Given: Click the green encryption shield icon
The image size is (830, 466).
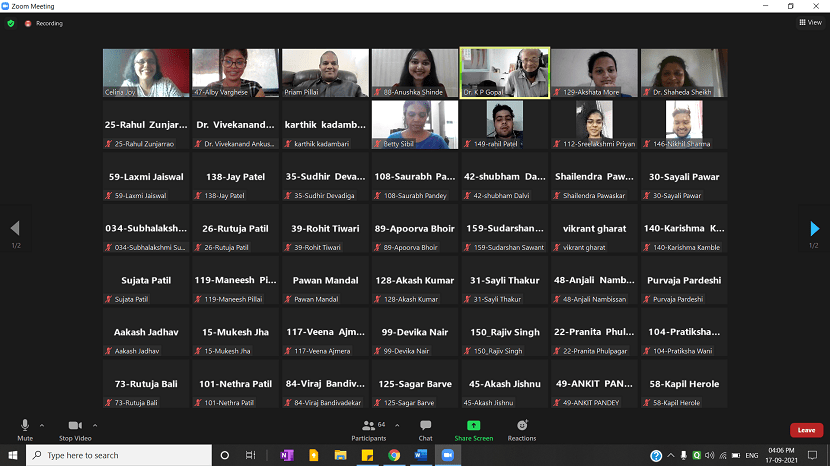Looking at the screenshot, I should tap(11, 22).
